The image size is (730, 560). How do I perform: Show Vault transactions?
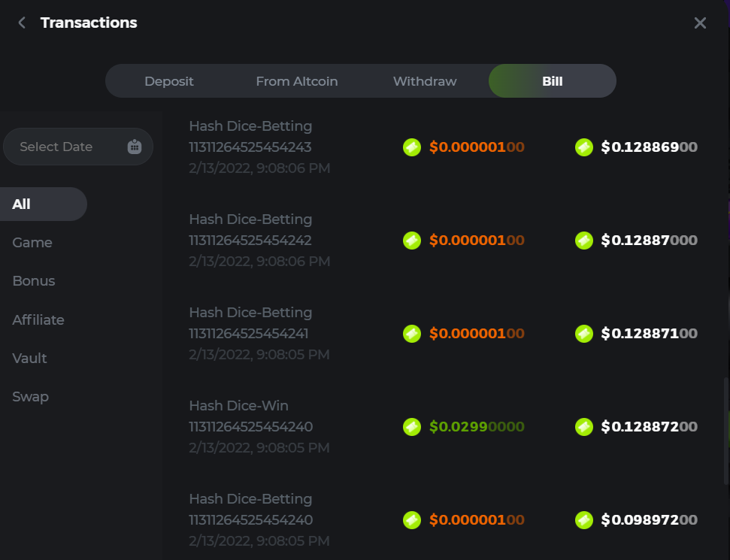coord(30,359)
